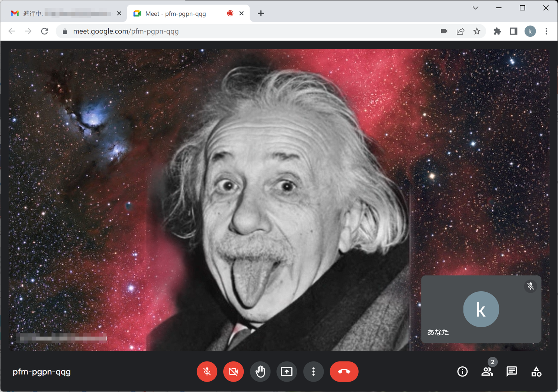Close the Meet browser tab
The height and width of the screenshot is (392, 558).
click(x=241, y=13)
